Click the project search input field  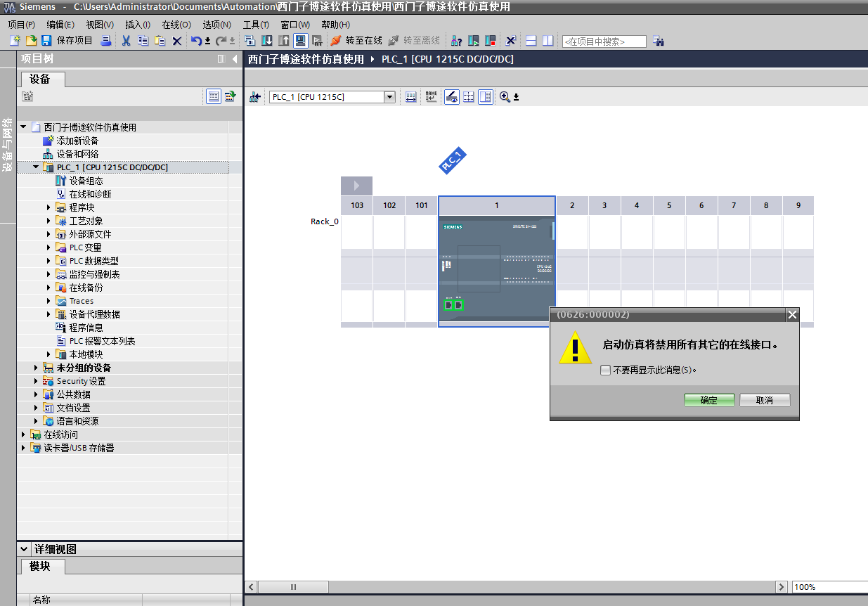[x=604, y=41]
